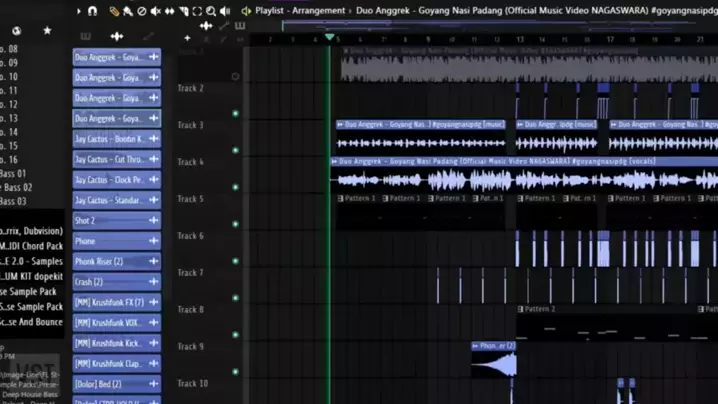Toggle the magnet snap option
This screenshot has width=718, height=404.
[93, 11]
